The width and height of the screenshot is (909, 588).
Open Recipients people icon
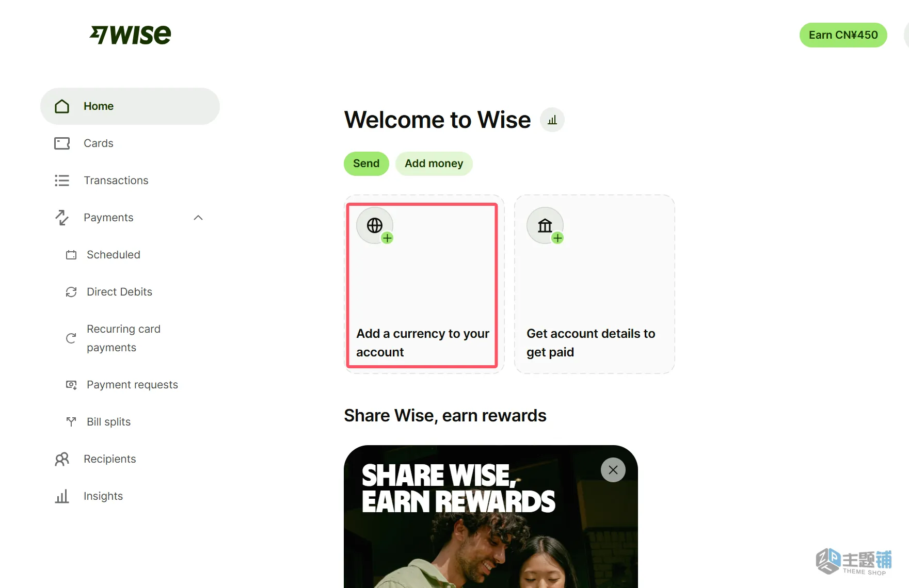(x=62, y=459)
